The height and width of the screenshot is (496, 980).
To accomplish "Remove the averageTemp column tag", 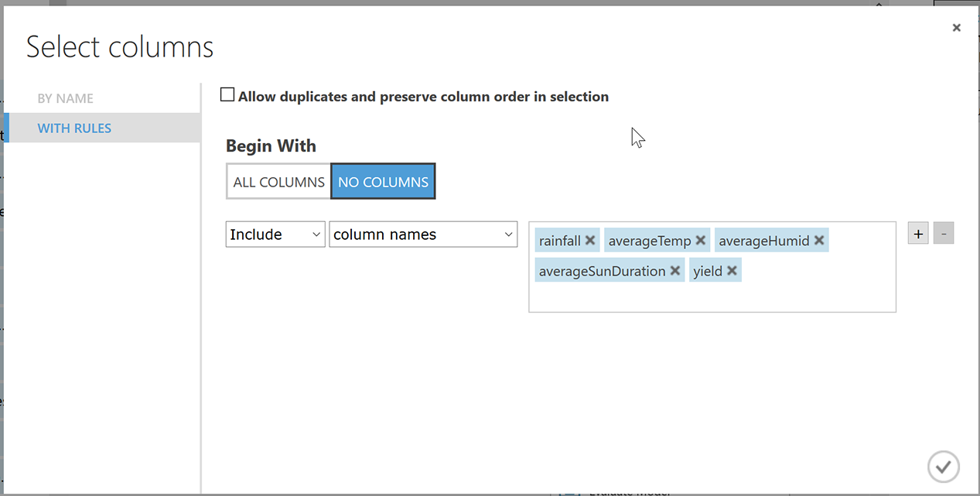I will [x=701, y=241].
